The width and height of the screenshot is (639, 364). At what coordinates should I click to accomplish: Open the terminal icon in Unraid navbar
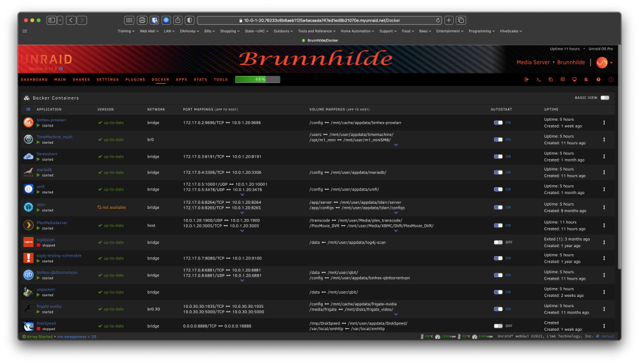tap(538, 79)
